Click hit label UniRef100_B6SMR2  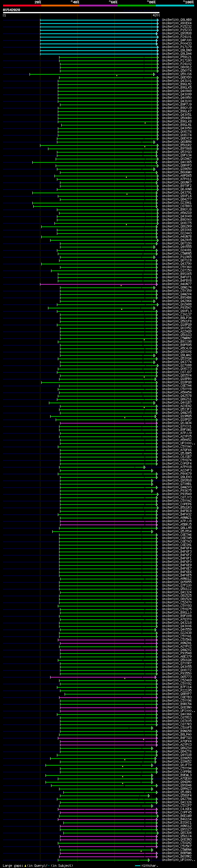(177, 856)
